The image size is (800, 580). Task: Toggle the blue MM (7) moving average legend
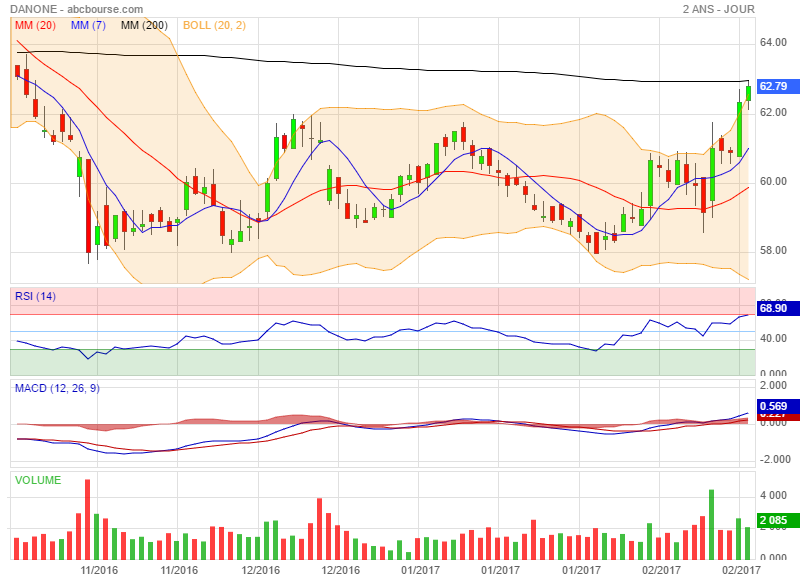pyautogui.click(x=89, y=25)
